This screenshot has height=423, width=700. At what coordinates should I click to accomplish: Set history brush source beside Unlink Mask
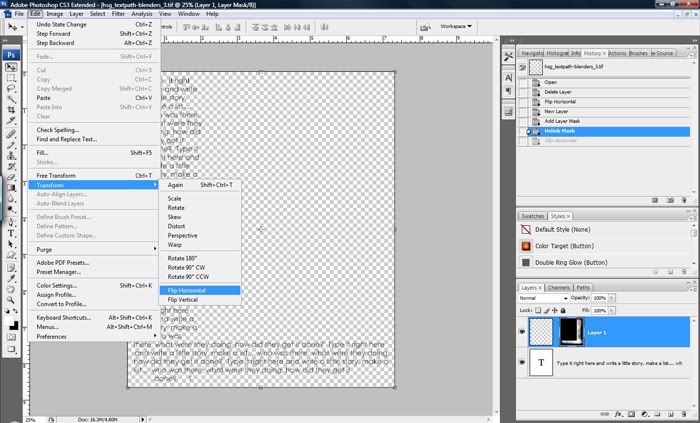(522, 131)
